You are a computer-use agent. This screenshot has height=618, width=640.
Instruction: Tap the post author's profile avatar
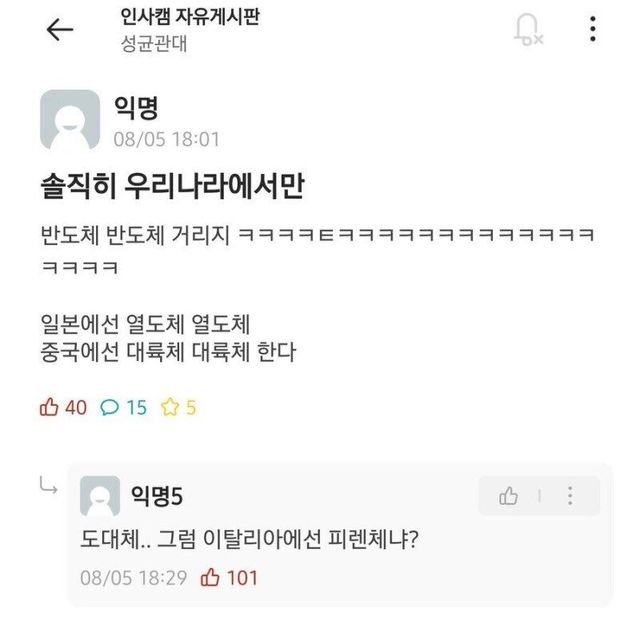(x=70, y=120)
